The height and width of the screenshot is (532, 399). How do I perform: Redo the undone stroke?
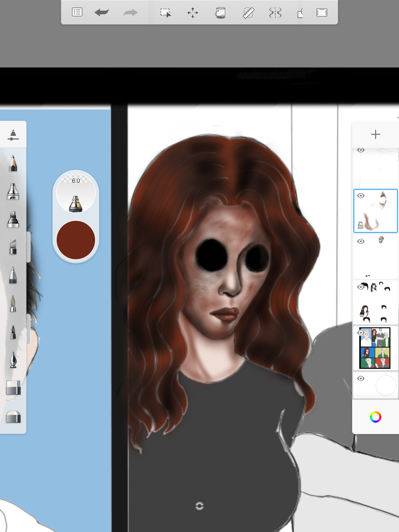[x=131, y=12]
